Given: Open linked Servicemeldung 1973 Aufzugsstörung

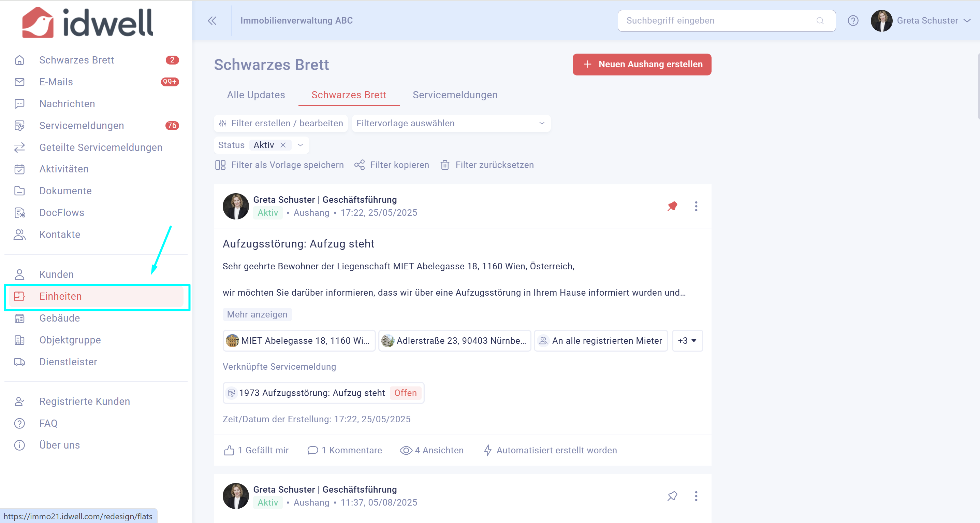Looking at the screenshot, I should pos(323,393).
